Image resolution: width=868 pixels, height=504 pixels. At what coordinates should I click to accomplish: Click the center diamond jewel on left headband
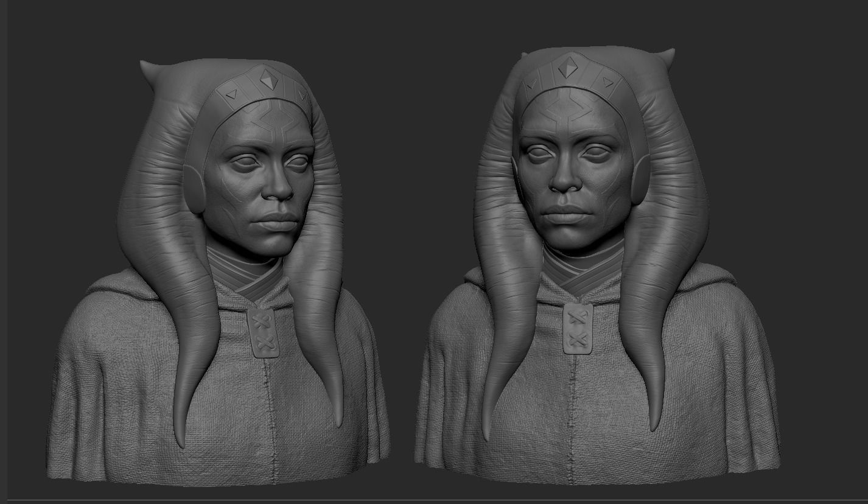tap(268, 79)
